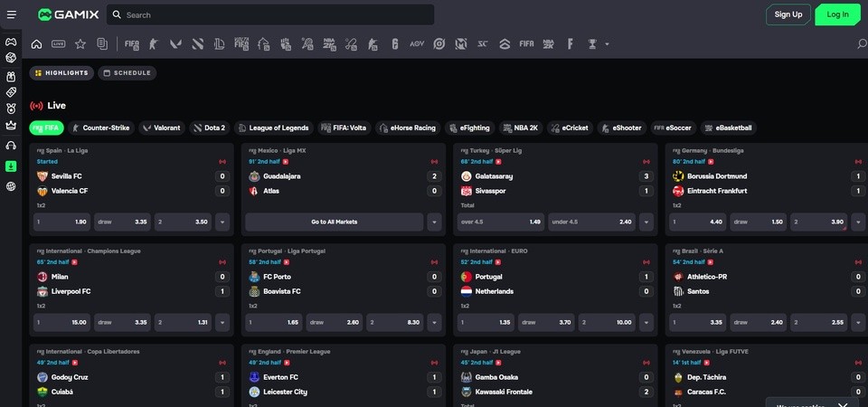Image resolution: width=868 pixels, height=407 pixels.
Task: Switch to the Highlights tab
Action: [x=61, y=73]
